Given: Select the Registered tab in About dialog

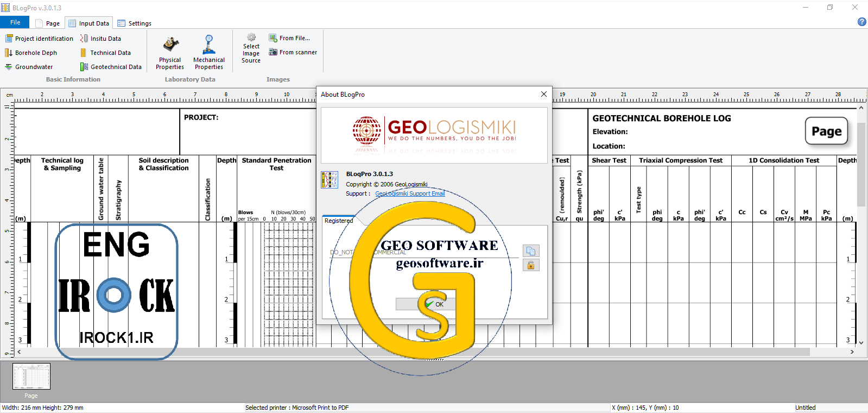Looking at the screenshot, I should point(339,221).
